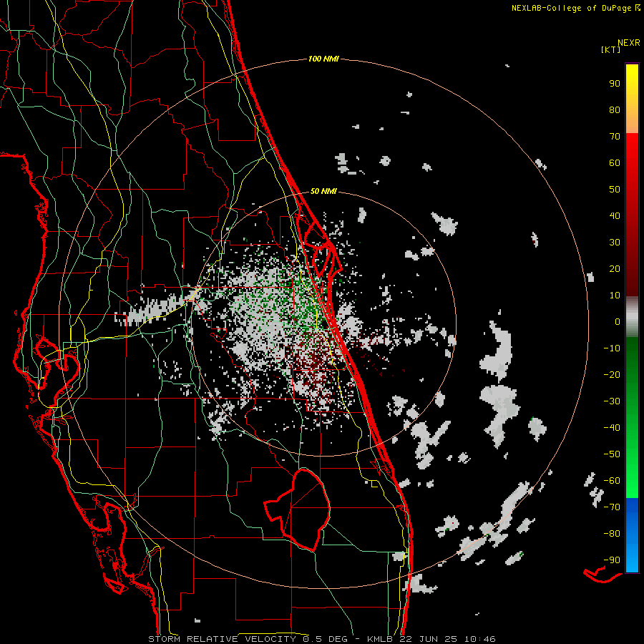The height and width of the screenshot is (644, 644).
Task: Click the 0.5 DEG tilt text in caption
Action: (325, 639)
